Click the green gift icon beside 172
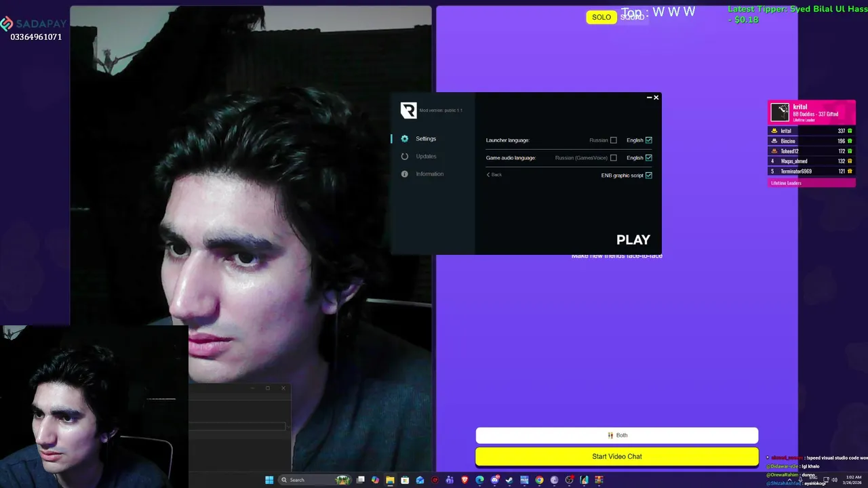The height and width of the screenshot is (488, 868). click(850, 151)
